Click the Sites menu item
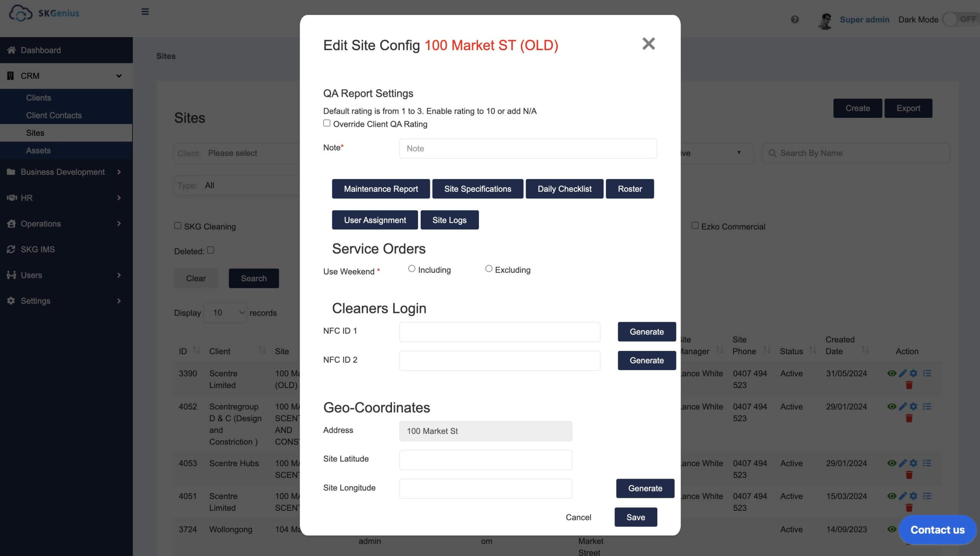Image resolution: width=980 pixels, height=556 pixels. [x=35, y=133]
